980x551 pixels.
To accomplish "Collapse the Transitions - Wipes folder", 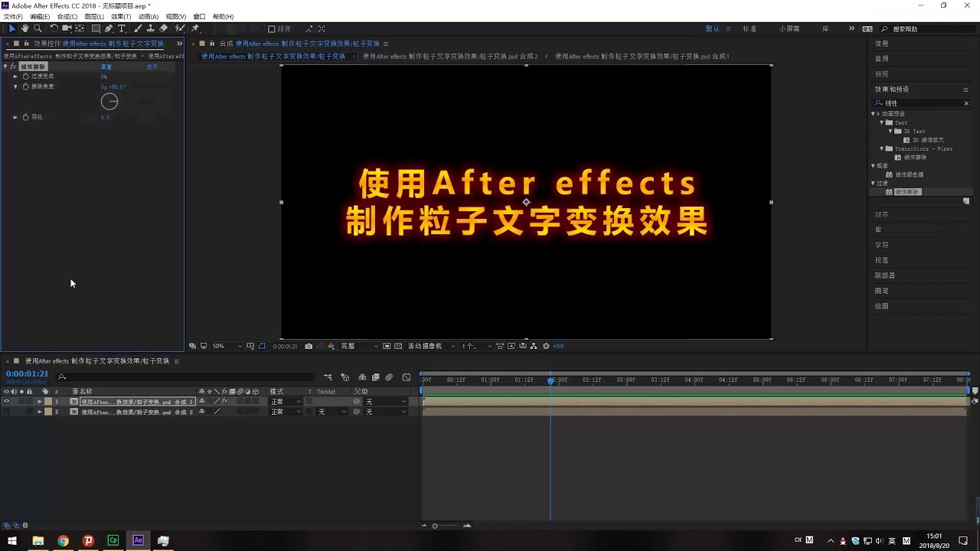I will pyautogui.click(x=882, y=148).
